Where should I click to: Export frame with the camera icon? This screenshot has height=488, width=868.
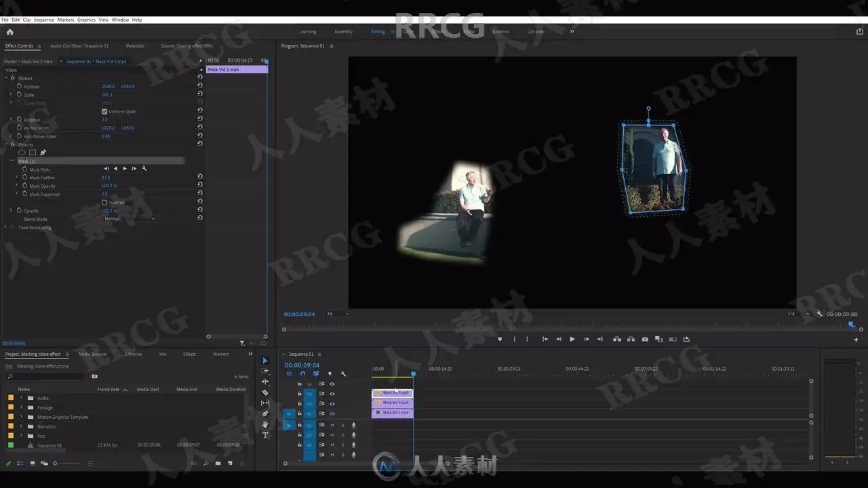coord(645,339)
